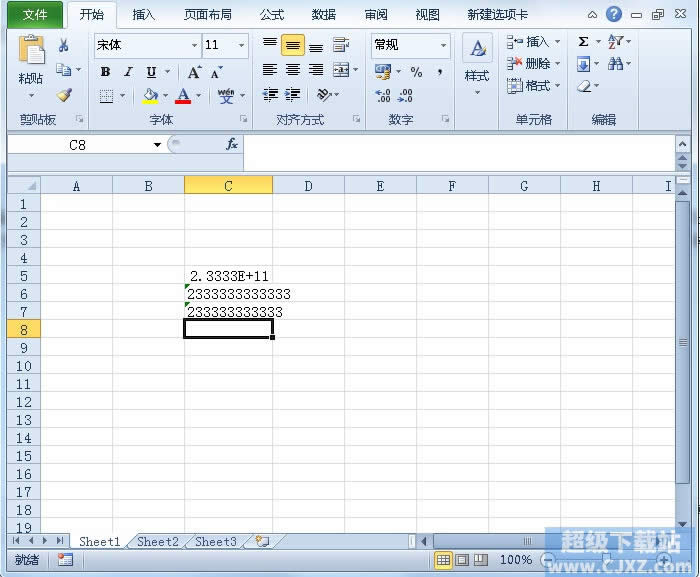This screenshot has width=700, height=577.
Task: Center text horizontally
Action: click(293, 70)
